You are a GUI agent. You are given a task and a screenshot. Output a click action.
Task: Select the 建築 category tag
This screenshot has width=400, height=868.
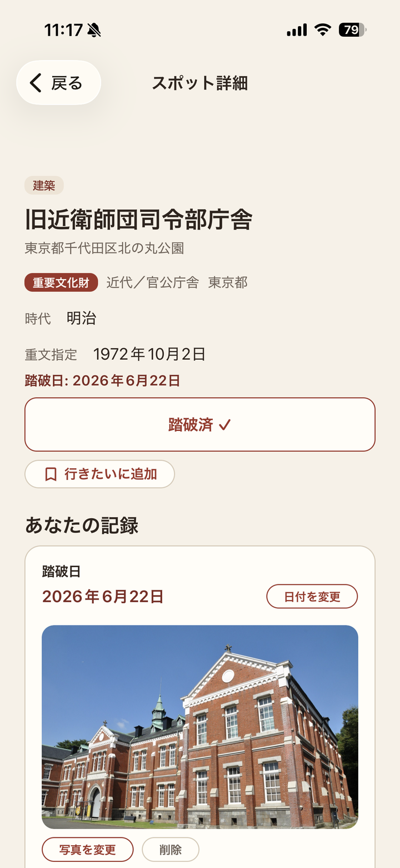44,186
